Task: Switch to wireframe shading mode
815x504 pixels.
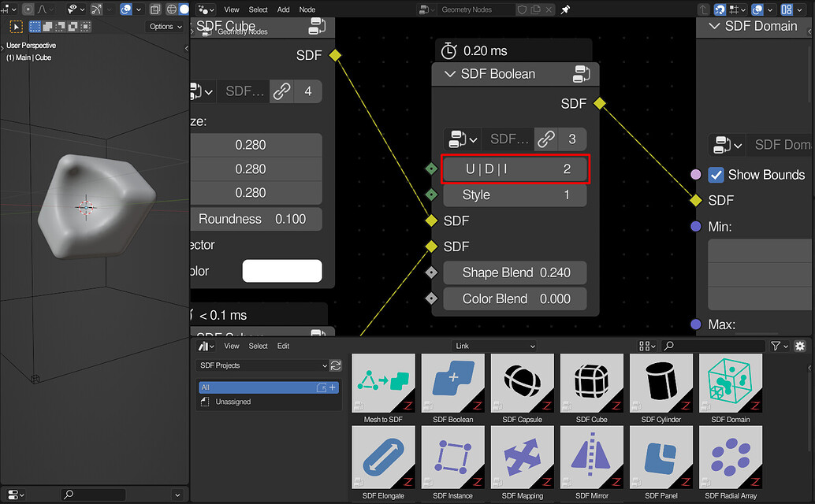Action: [171, 9]
